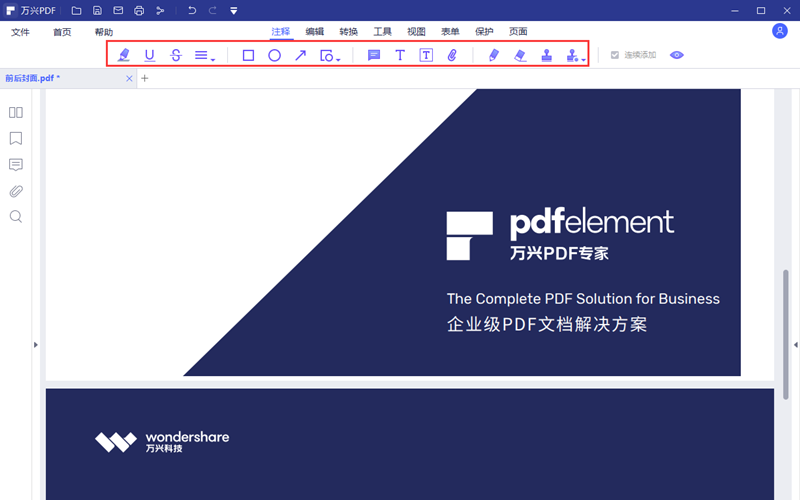
Task: Pick the Eraser tool
Action: [x=520, y=55]
